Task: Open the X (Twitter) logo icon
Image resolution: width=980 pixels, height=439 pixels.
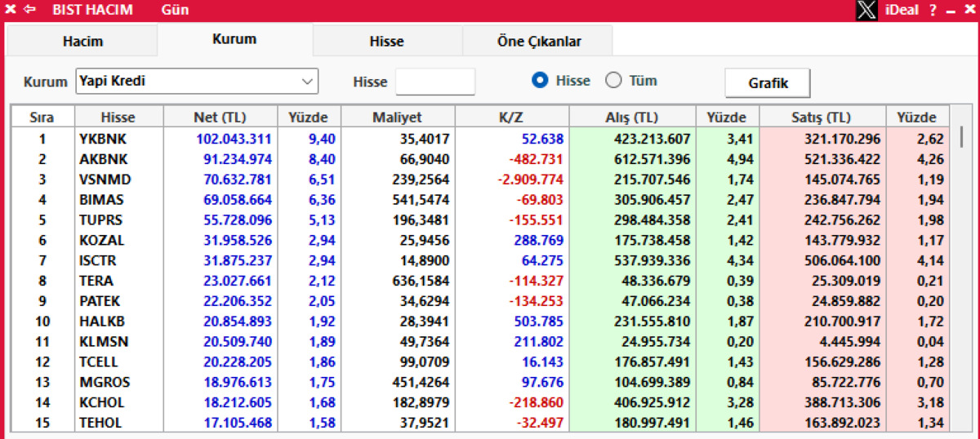Action: pos(867,11)
